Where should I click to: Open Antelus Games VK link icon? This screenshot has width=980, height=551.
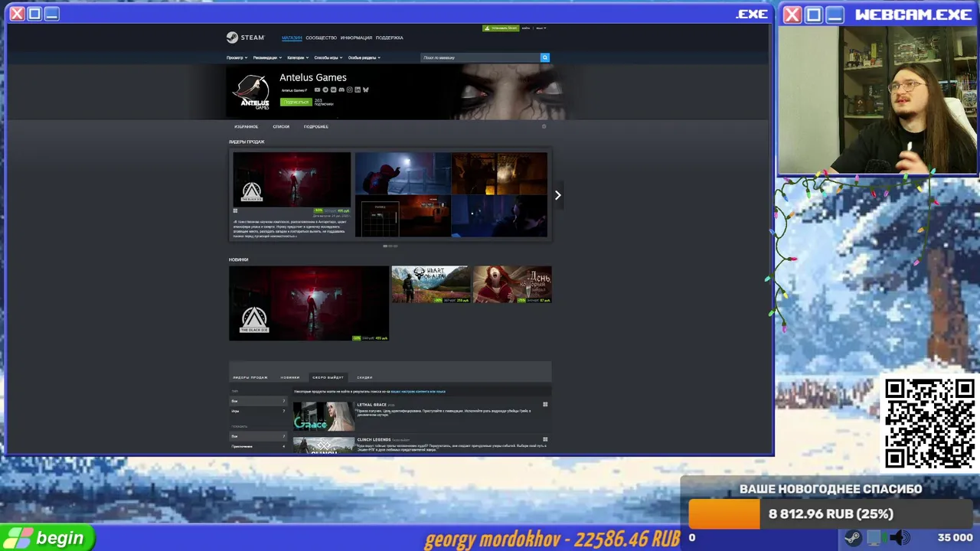(x=334, y=90)
